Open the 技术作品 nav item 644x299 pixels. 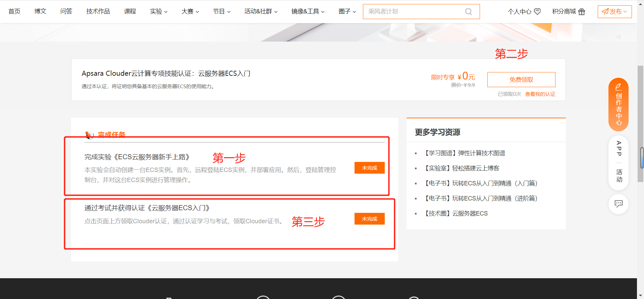pos(98,11)
